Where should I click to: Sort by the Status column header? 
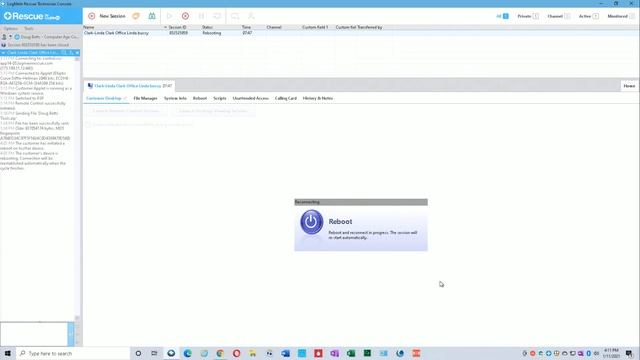[207, 27]
